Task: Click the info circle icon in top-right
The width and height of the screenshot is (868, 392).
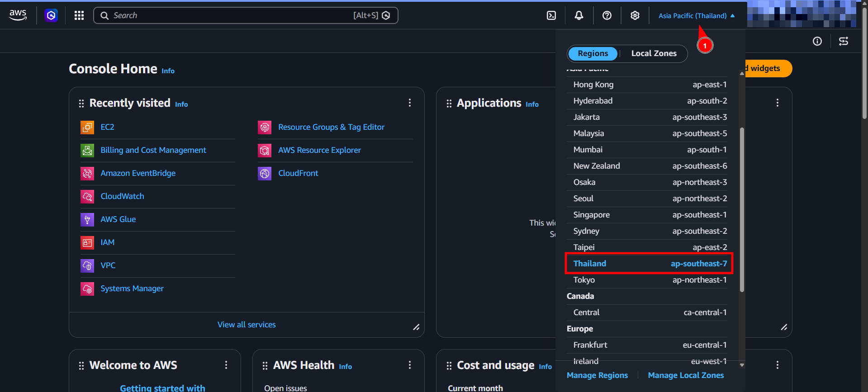Action: click(817, 41)
